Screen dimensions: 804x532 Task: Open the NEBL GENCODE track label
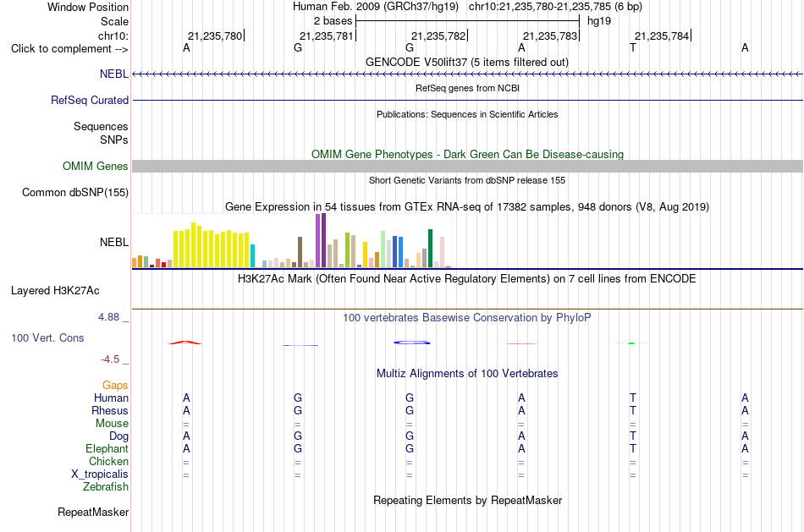(114, 74)
